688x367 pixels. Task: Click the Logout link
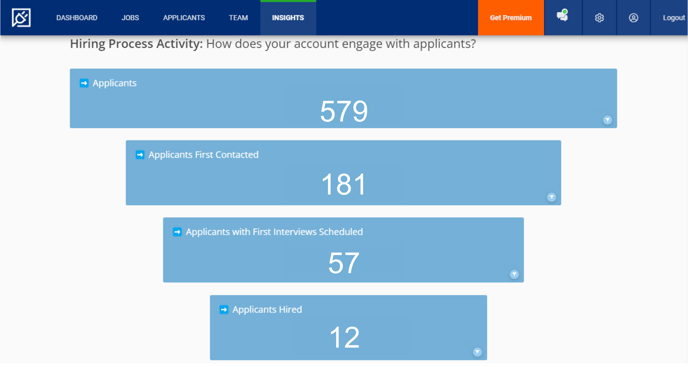tap(674, 18)
